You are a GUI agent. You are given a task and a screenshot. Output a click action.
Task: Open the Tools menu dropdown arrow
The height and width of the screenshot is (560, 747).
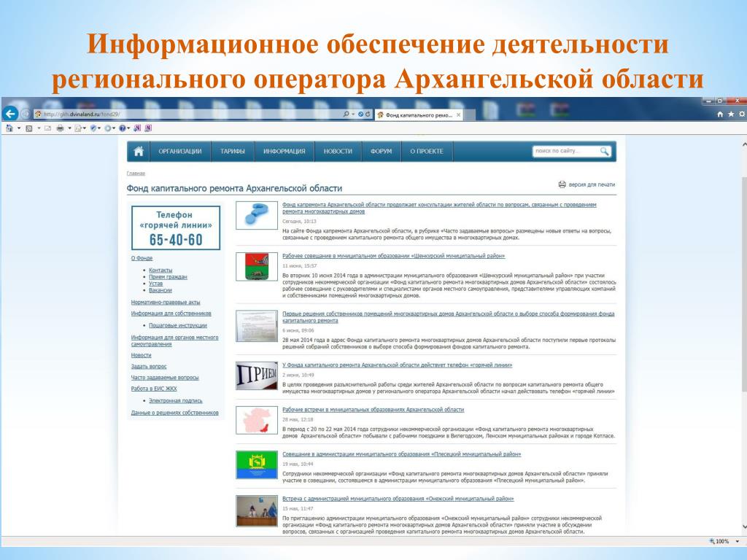pos(113,128)
